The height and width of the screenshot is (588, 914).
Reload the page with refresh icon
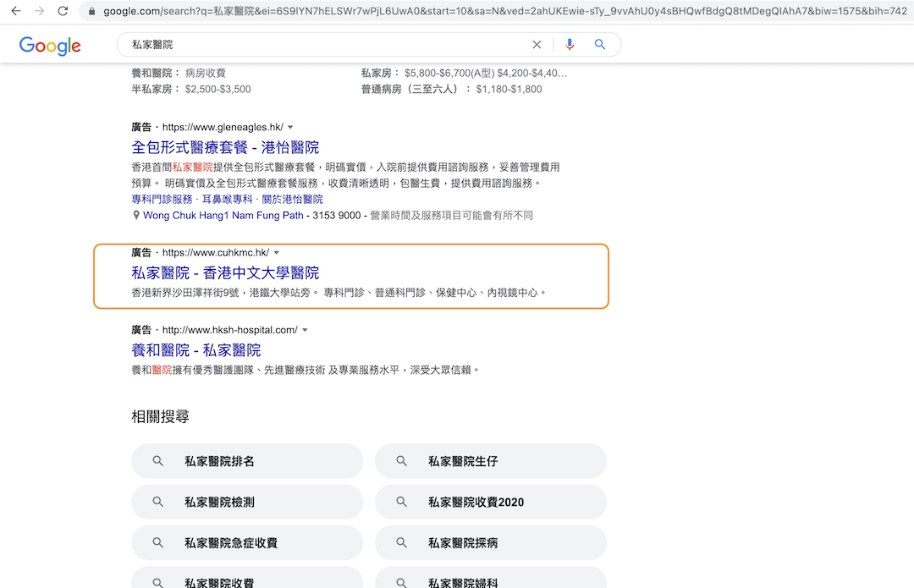pyautogui.click(x=63, y=11)
